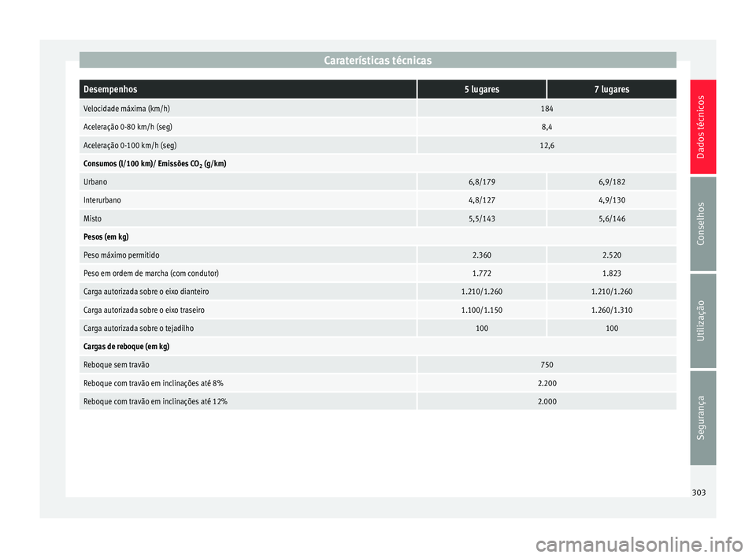The width and height of the screenshot is (756, 558).
Task: Select the Dados técnicos side tab
Action: (702, 127)
